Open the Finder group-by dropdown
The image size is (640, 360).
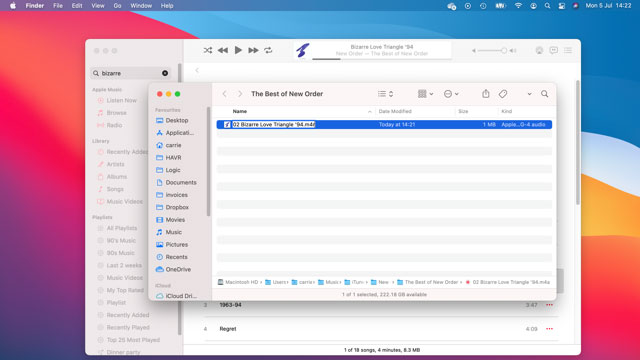(425, 94)
